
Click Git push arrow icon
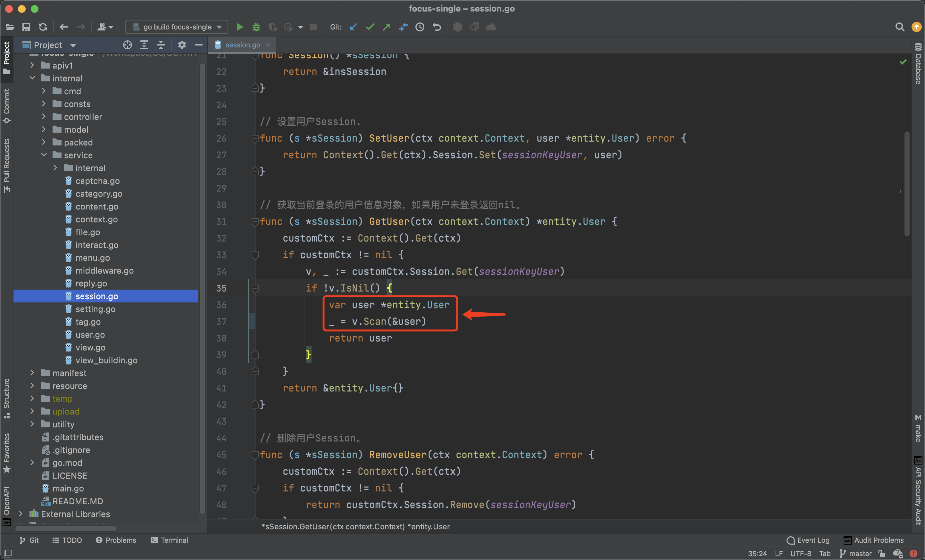tap(386, 27)
